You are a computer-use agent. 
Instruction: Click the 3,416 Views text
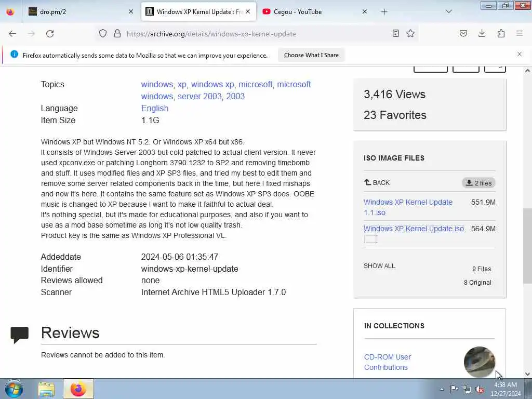point(395,94)
